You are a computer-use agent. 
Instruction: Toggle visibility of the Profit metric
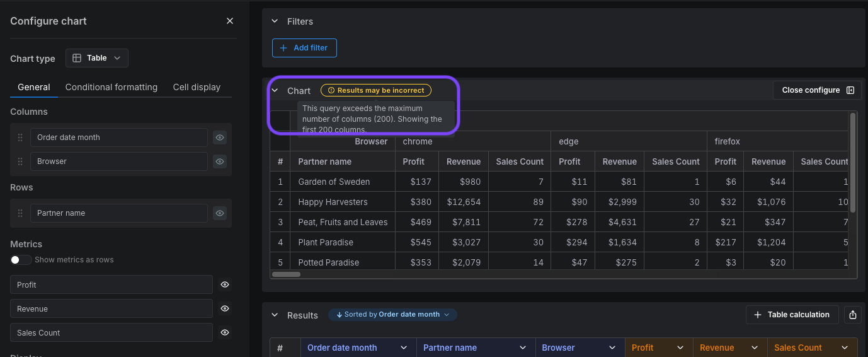tap(225, 285)
